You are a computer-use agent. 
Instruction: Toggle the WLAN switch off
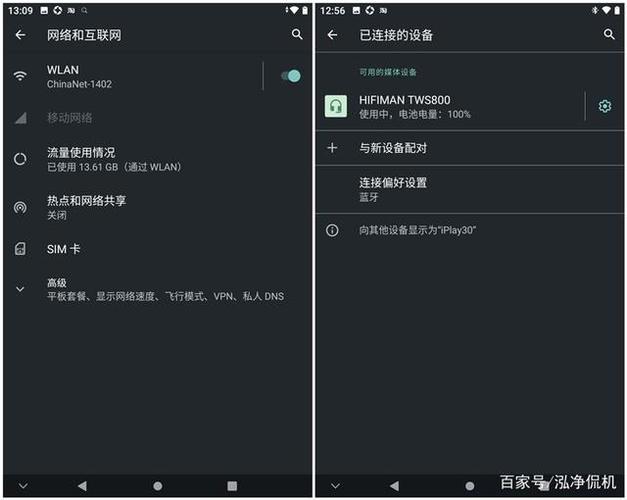coord(291,76)
